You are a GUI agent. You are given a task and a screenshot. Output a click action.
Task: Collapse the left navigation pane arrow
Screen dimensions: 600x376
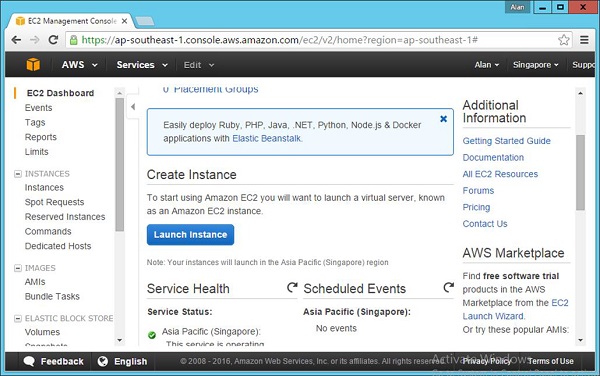133,107
